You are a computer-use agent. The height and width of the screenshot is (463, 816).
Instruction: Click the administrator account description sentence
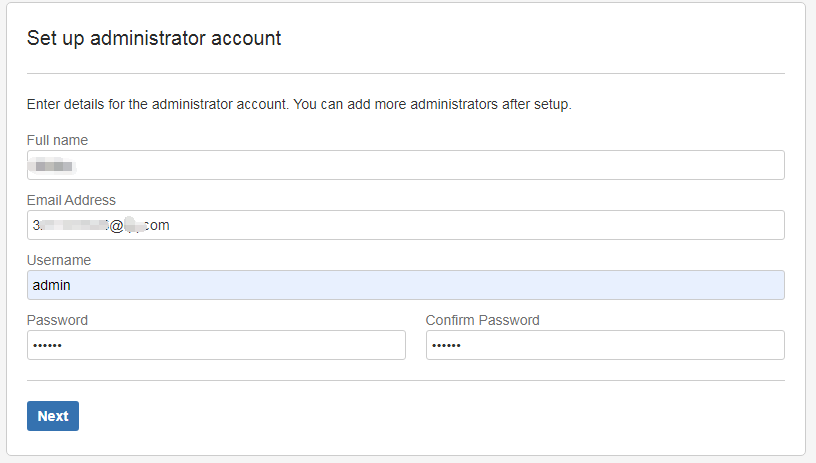(299, 104)
